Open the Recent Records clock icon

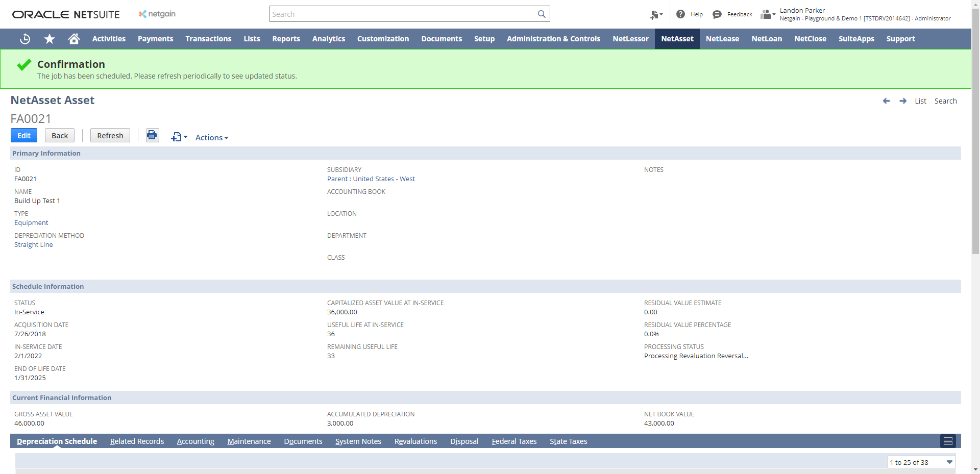coord(24,39)
